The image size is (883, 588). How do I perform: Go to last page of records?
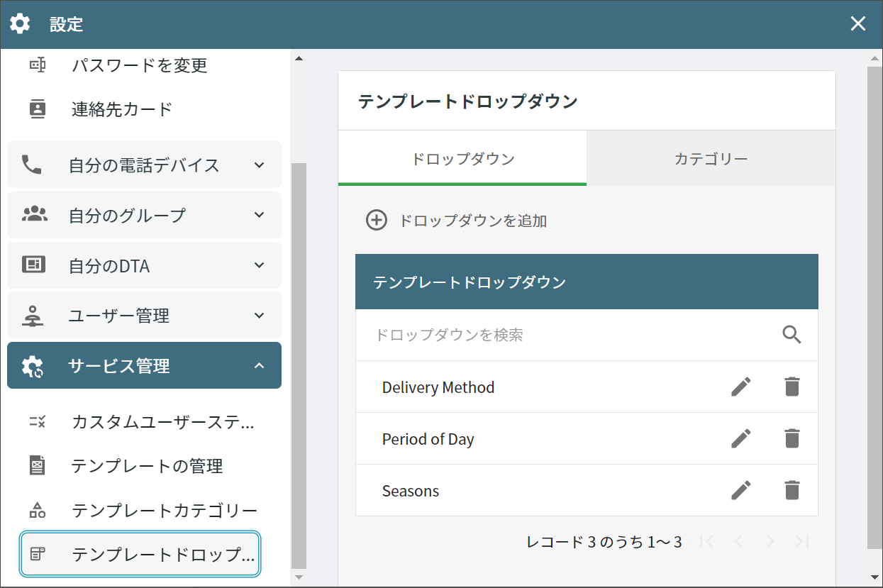[802, 542]
